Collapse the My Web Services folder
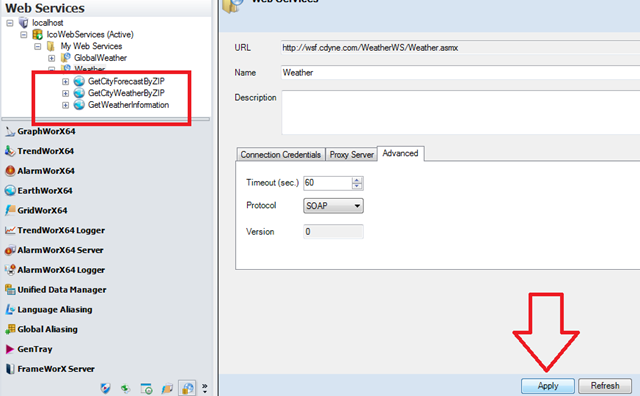Image resolution: width=640 pixels, height=396 pixels. click(x=38, y=47)
